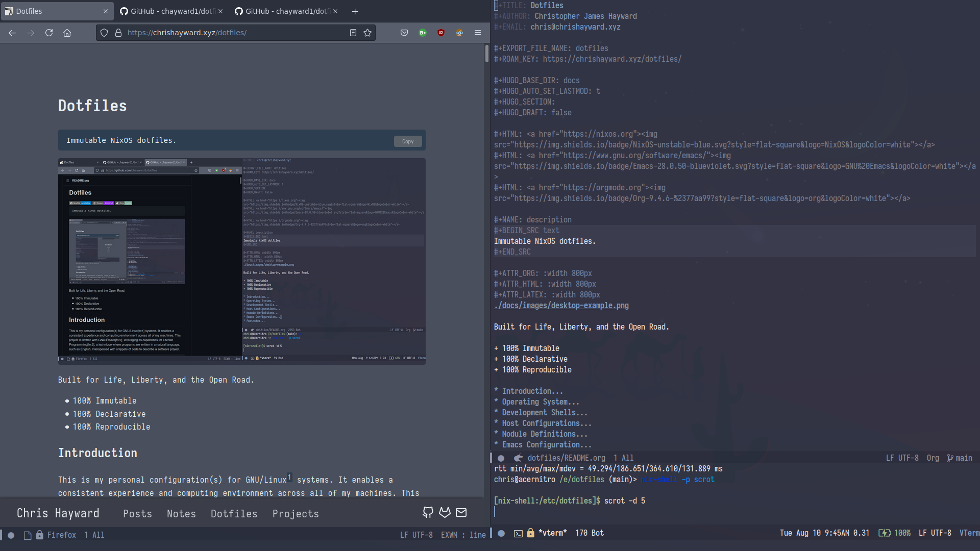Click the Firefox bookmark star icon
This screenshot has height=551, width=980.
367,32
